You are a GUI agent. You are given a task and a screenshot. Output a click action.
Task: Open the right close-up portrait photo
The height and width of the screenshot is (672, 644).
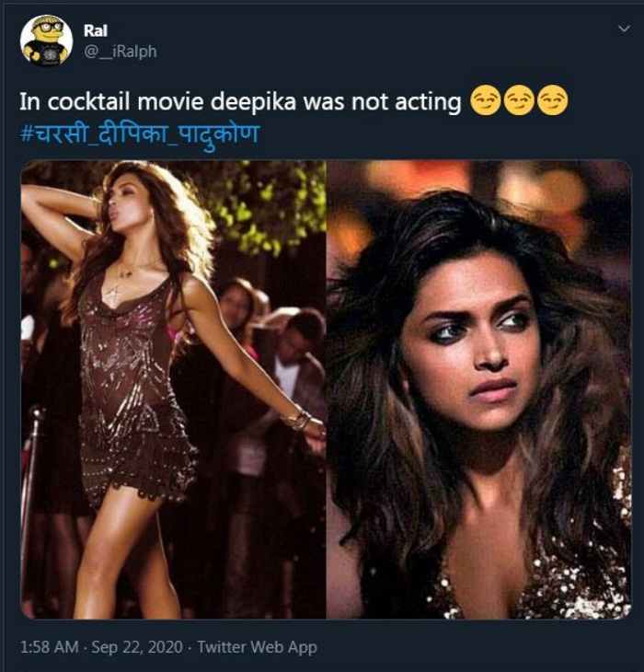478,389
